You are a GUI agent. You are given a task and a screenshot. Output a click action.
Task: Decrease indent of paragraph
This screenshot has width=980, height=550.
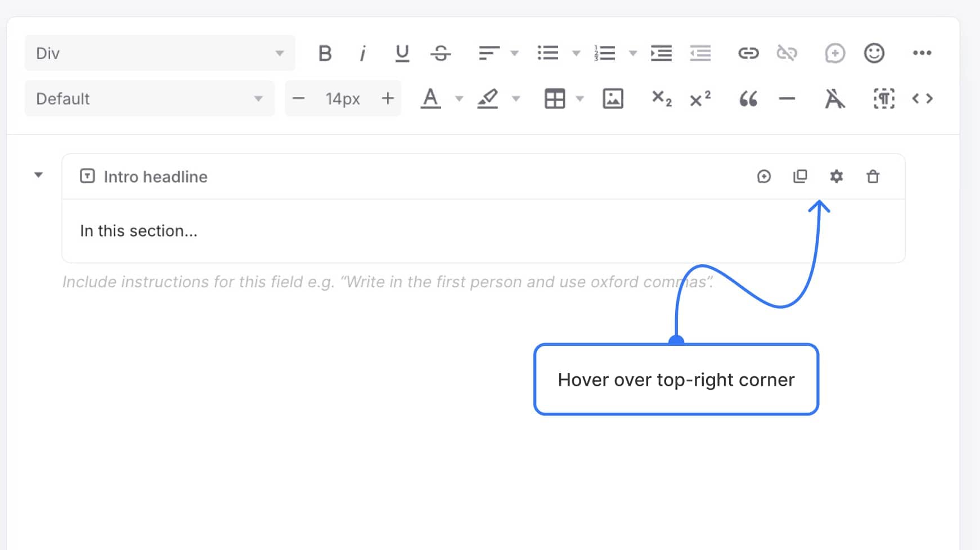coord(700,53)
